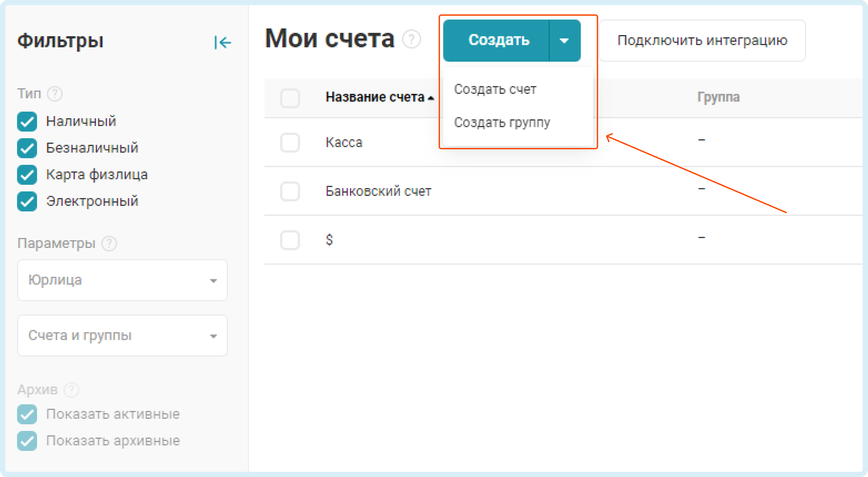Select Создать группу menu entry

pyautogui.click(x=502, y=122)
